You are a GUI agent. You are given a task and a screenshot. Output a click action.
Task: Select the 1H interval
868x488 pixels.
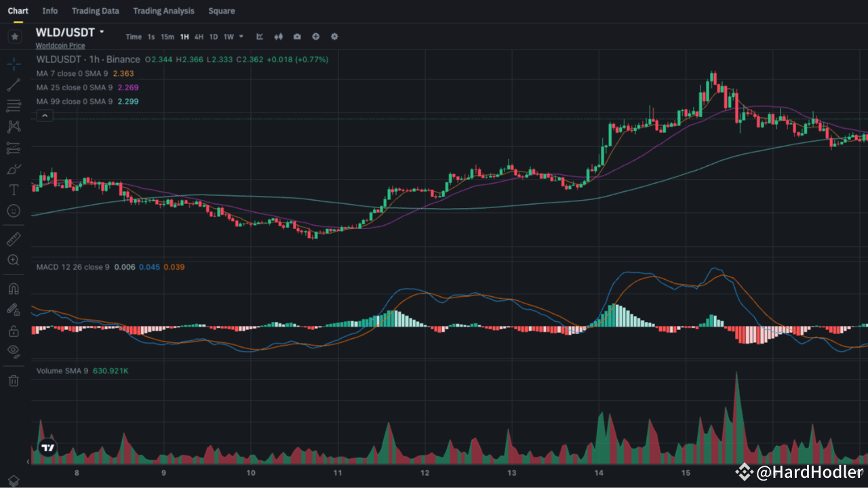tap(184, 37)
